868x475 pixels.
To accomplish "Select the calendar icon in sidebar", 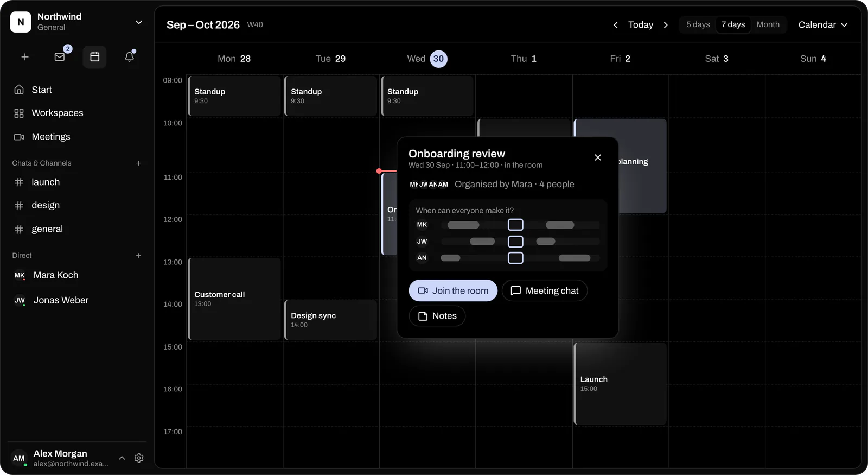I will pos(94,57).
